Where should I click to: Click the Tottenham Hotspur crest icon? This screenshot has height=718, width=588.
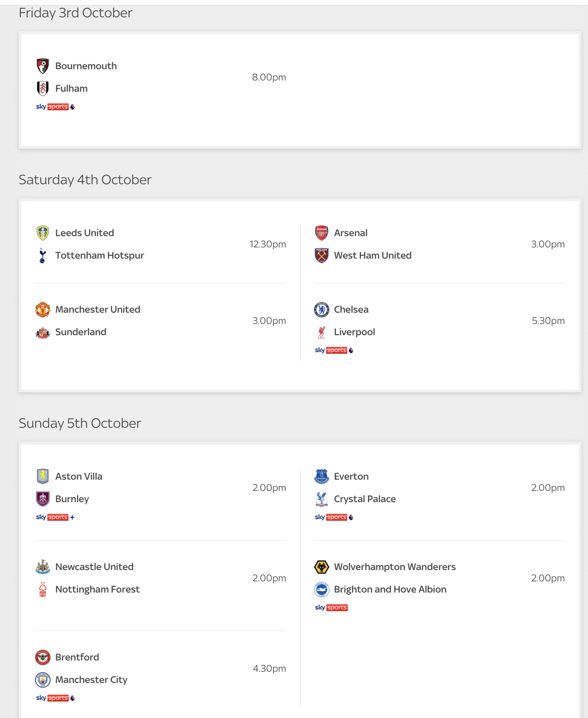[x=42, y=256]
